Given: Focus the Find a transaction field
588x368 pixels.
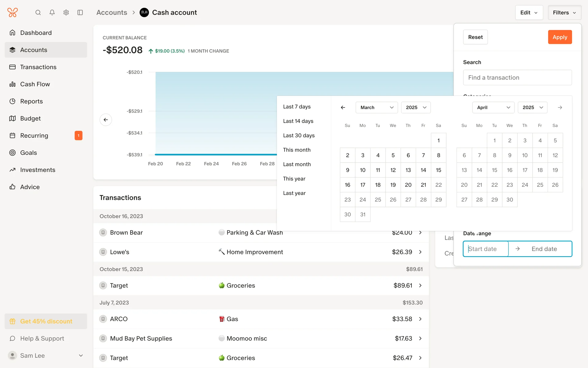Looking at the screenshot, I should (x=517, y=78).
